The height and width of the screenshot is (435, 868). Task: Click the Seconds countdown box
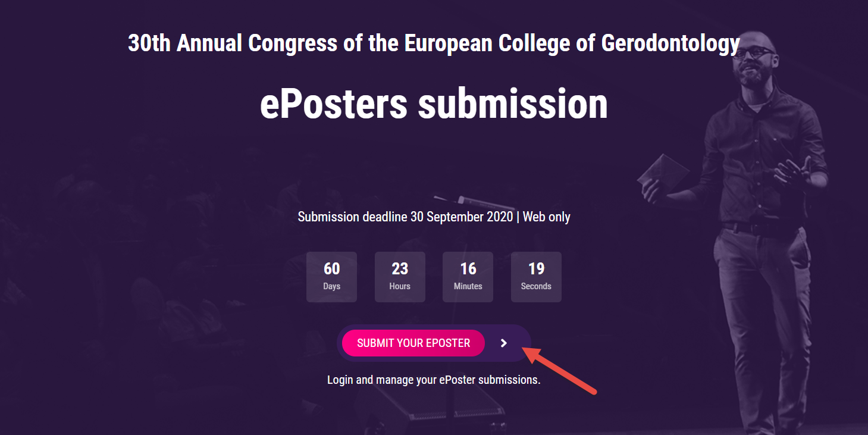tap(536, 277)
